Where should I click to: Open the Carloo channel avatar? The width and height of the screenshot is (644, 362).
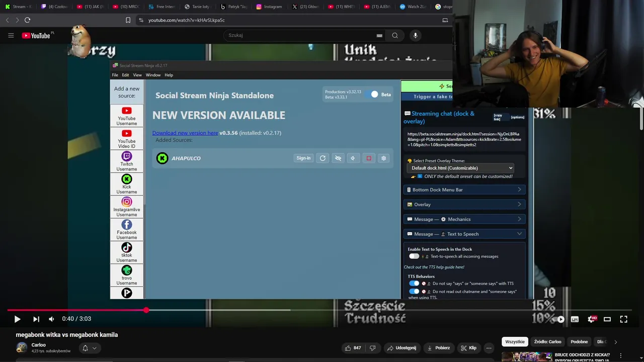(22, 347)
